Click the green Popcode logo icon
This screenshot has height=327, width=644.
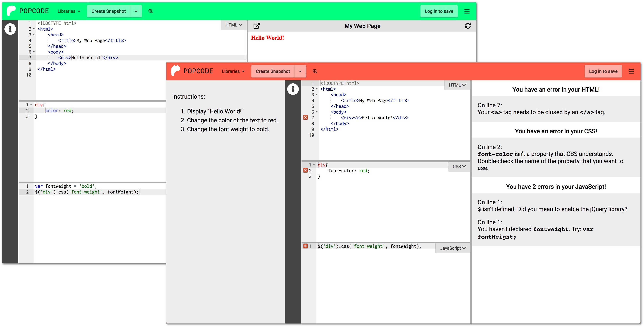pyautogui.click(x=11, y=11)
